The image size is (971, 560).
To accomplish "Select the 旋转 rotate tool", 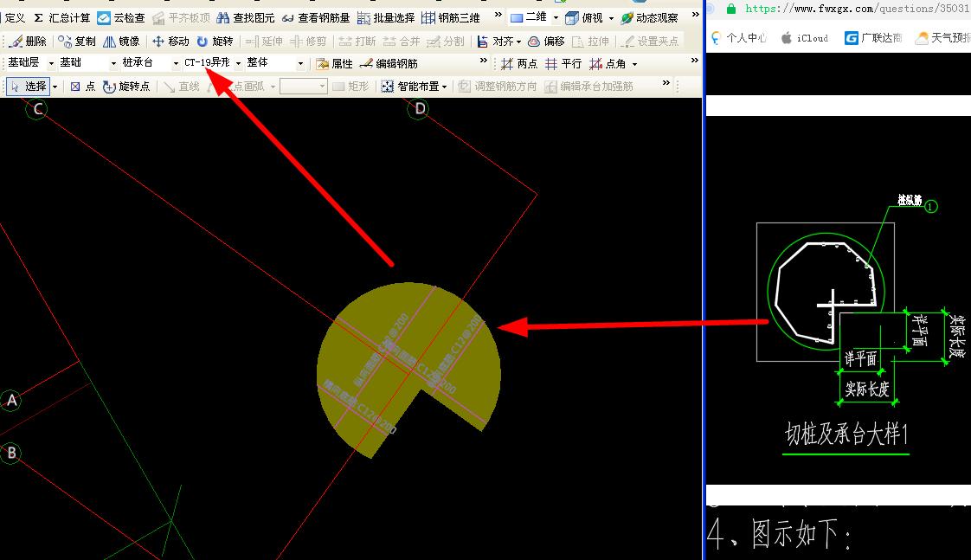I will point(215,41).
